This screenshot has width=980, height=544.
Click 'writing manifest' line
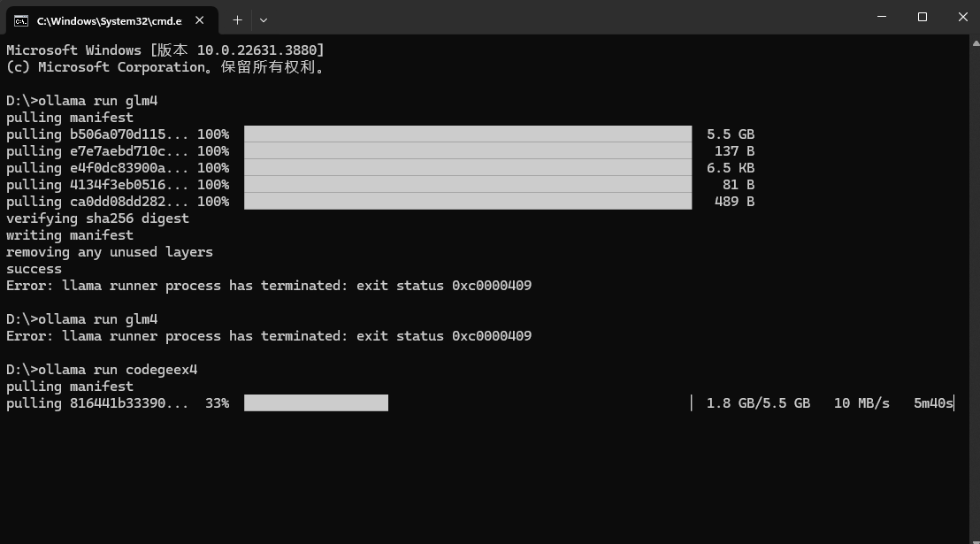70,235
